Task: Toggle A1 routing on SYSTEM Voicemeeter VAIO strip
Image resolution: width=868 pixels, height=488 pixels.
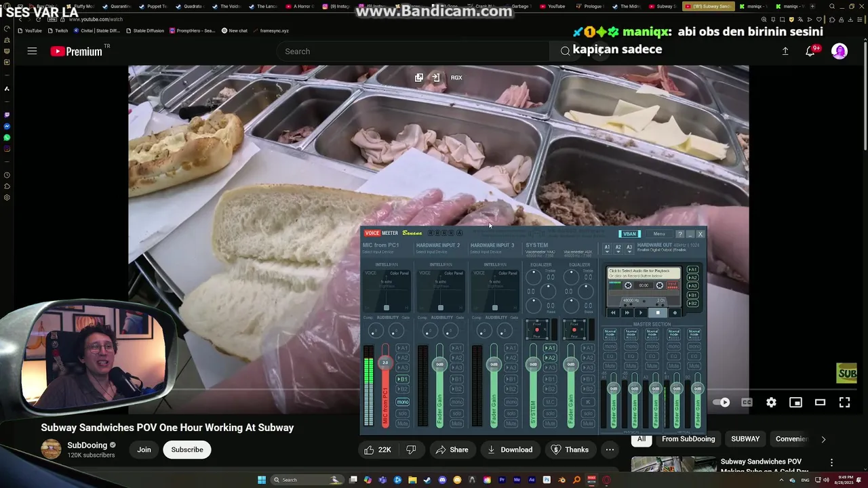Action: point(551,348)
